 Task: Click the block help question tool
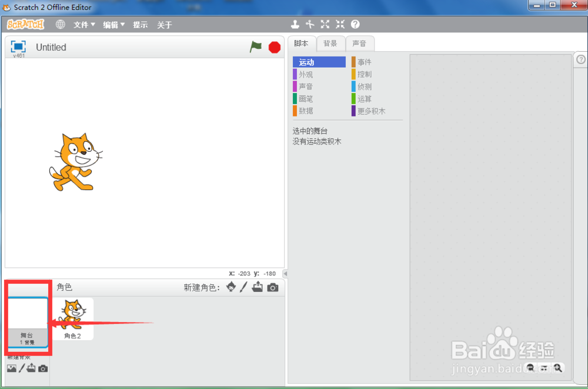355,24
